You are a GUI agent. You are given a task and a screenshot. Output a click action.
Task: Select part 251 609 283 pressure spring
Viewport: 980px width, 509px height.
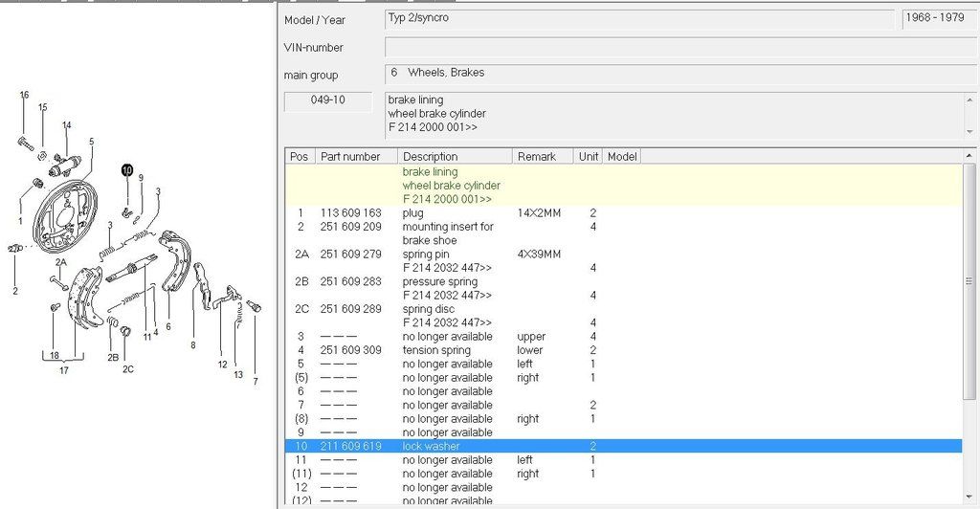pyautogui.click(x=623, y=289)
